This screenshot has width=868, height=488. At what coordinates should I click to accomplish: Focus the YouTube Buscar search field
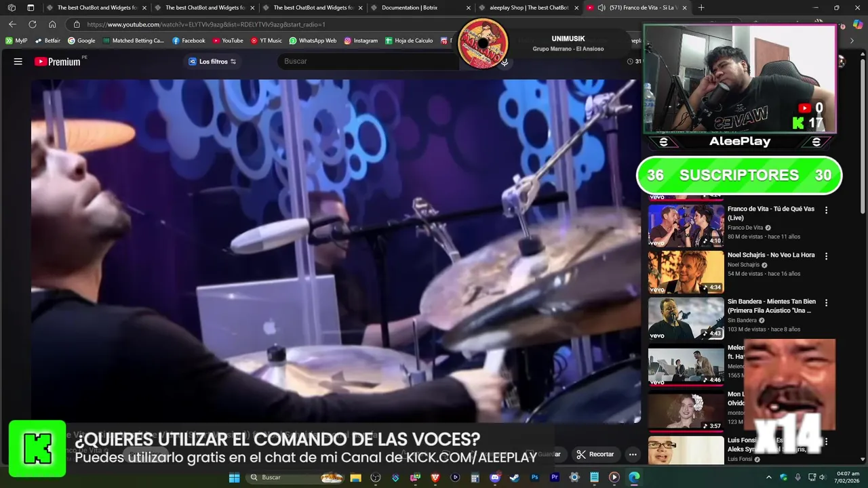[370, 61]
